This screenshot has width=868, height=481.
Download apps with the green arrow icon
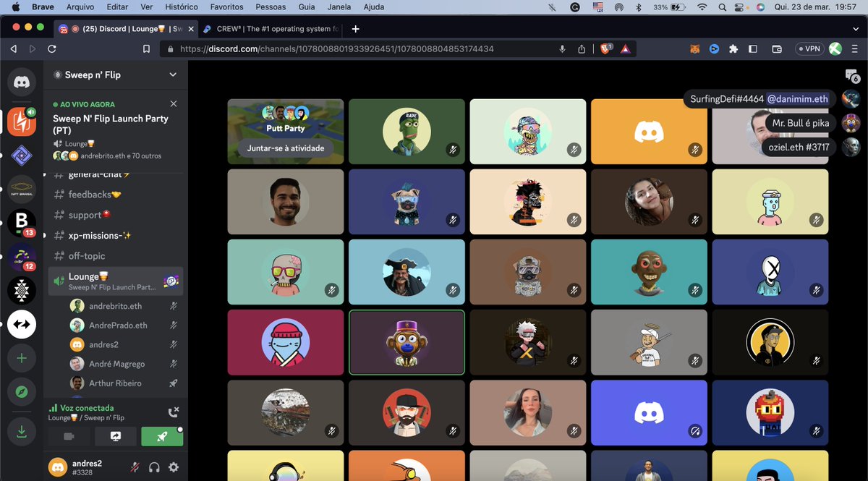point(22,431)
